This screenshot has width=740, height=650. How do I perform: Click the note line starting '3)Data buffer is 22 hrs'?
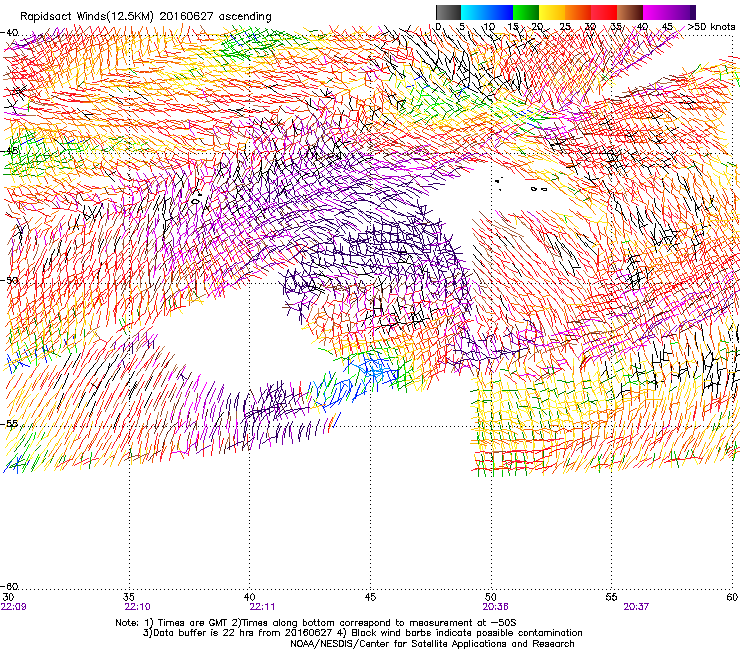click(x=362, y=633)
